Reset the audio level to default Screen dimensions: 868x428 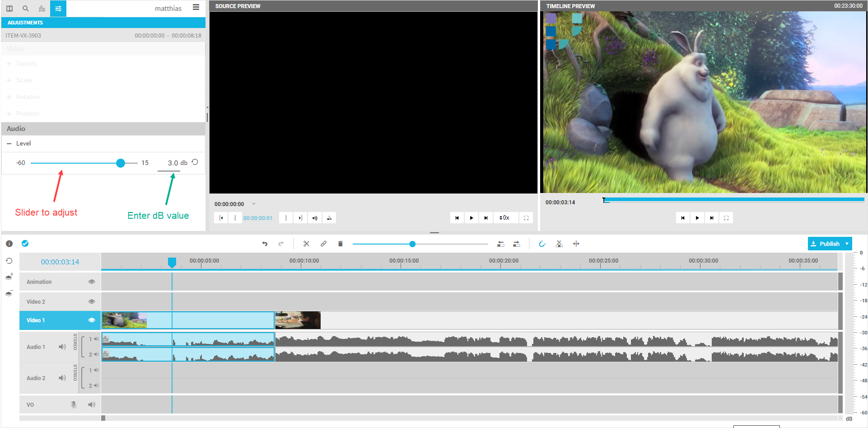pos(195,162)
